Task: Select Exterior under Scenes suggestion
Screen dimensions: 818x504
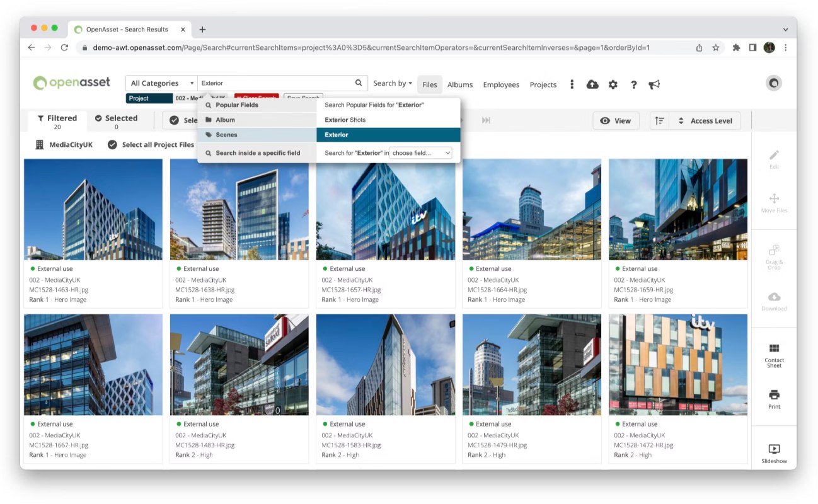Action: [x=388, y=135]
